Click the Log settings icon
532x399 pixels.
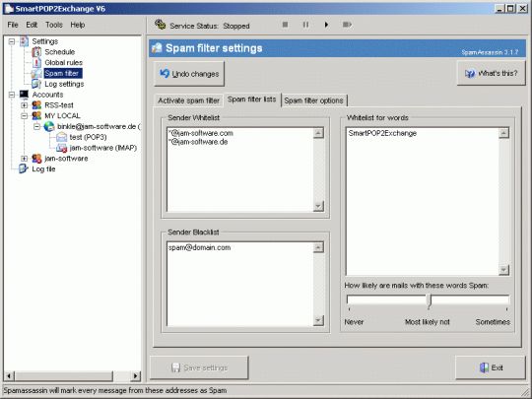(36, 84)
